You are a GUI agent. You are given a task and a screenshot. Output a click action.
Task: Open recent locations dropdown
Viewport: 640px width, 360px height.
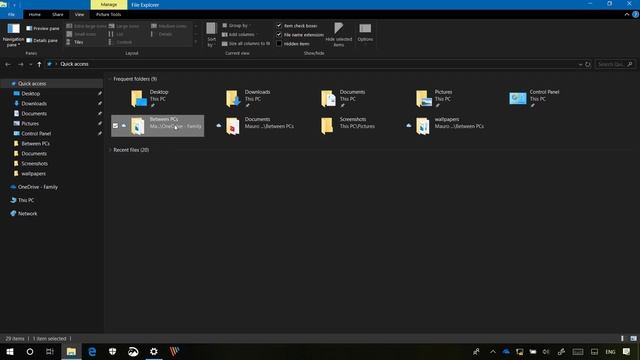tap(30, 64)
